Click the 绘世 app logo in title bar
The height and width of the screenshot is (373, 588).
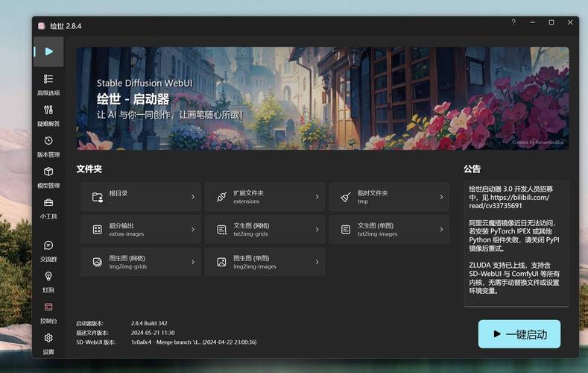tap(42, 26)
